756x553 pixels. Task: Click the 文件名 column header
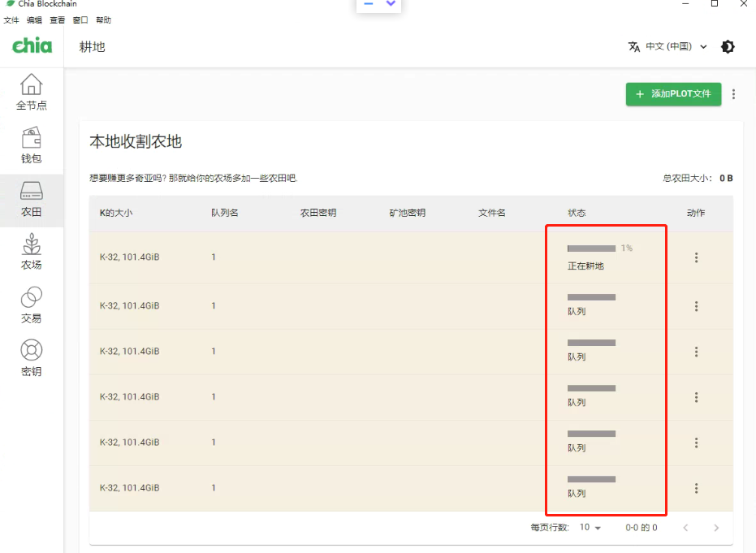[492, 213]
